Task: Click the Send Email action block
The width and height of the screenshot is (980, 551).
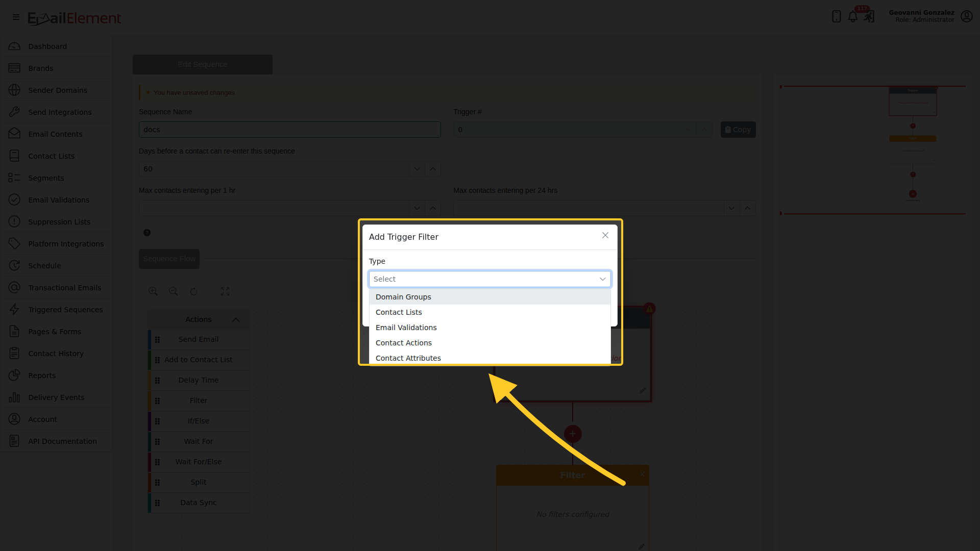Action: click(199, 339)
